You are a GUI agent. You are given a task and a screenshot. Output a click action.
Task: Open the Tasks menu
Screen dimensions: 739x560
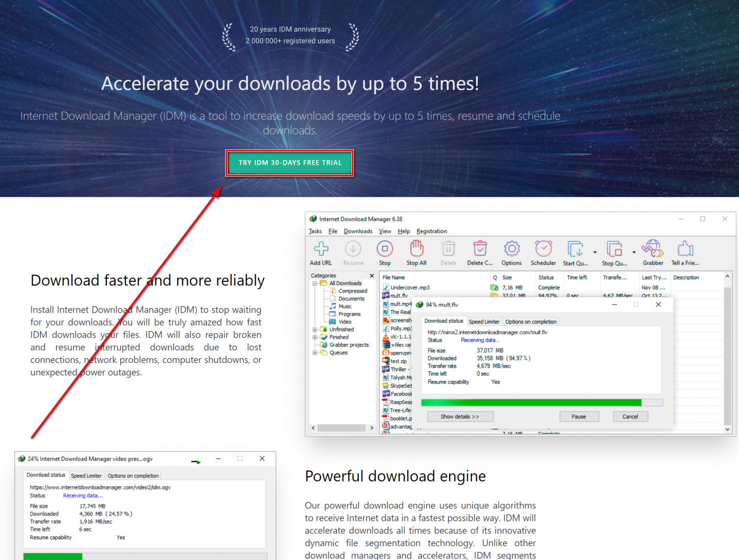[315, 231]
